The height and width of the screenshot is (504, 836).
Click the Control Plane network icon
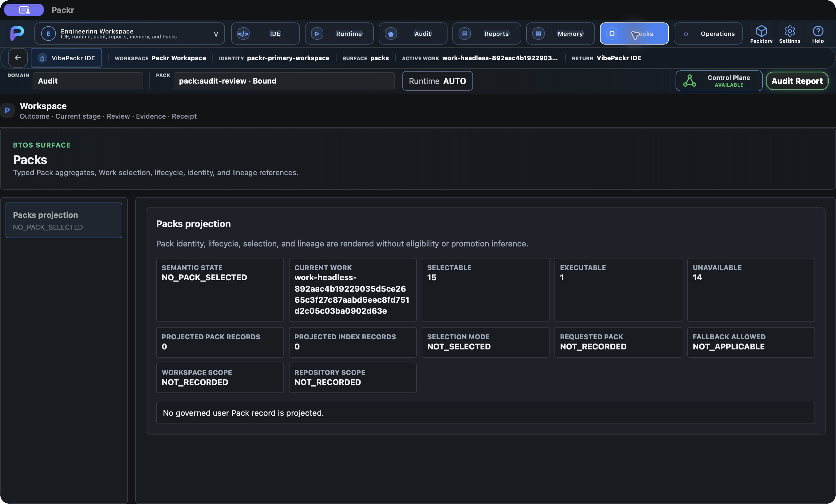(x=689, y=81)
